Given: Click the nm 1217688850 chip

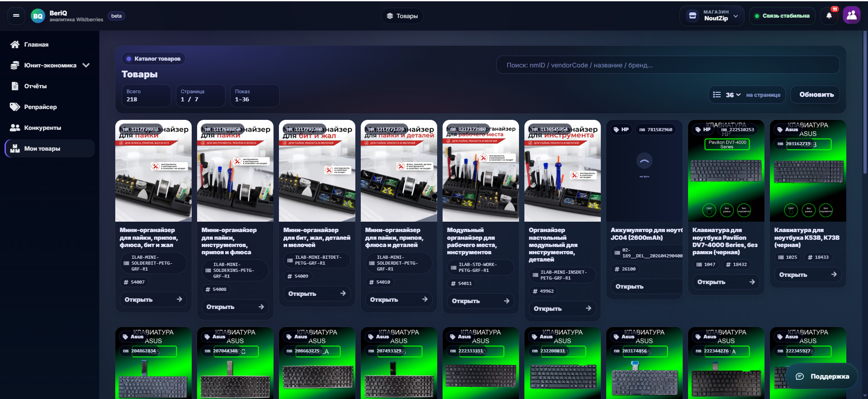Looking at the screenshot, I should (x=222, y=129).
